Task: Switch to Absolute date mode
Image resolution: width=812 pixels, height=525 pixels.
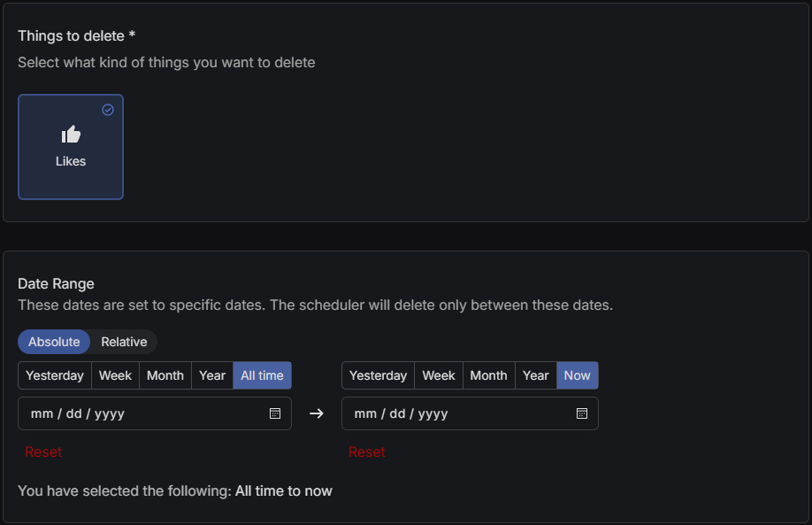Action: click(x=54, y=342)
